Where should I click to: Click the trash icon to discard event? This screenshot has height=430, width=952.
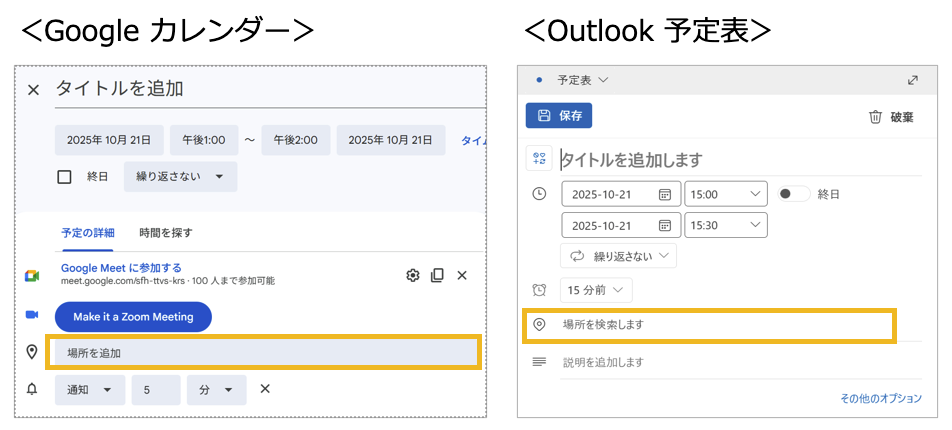(875, 117)
